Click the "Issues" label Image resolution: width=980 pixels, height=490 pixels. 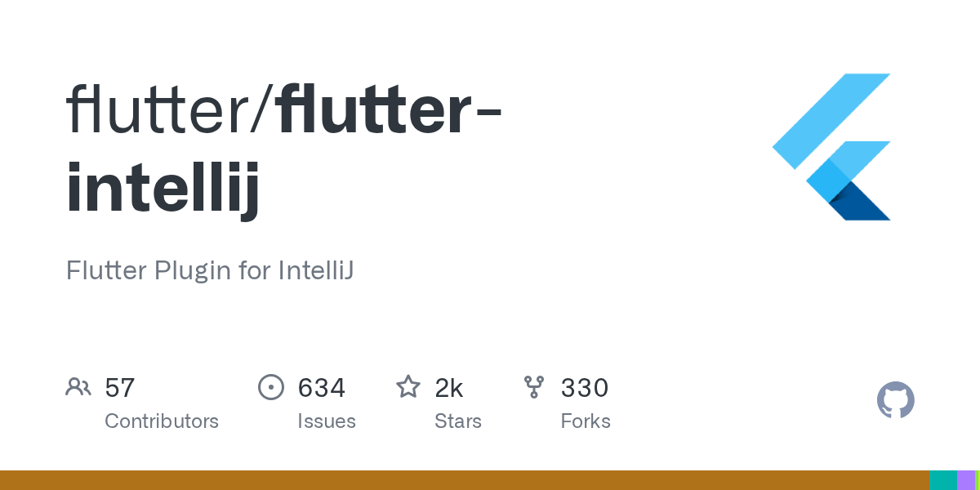coord(327,421)
